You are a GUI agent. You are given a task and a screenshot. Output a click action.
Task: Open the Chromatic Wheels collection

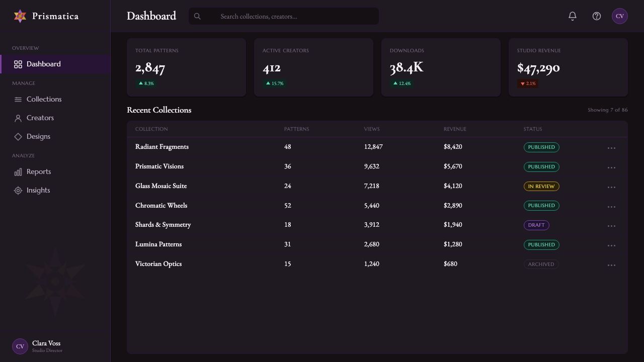161,206
